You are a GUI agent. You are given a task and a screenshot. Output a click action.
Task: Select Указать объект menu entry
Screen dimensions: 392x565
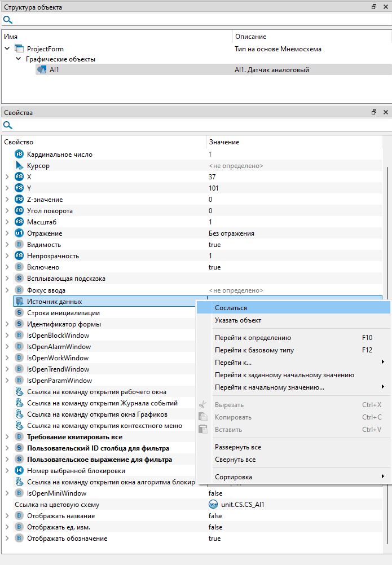pyautogui.click(x=238, y=320)
